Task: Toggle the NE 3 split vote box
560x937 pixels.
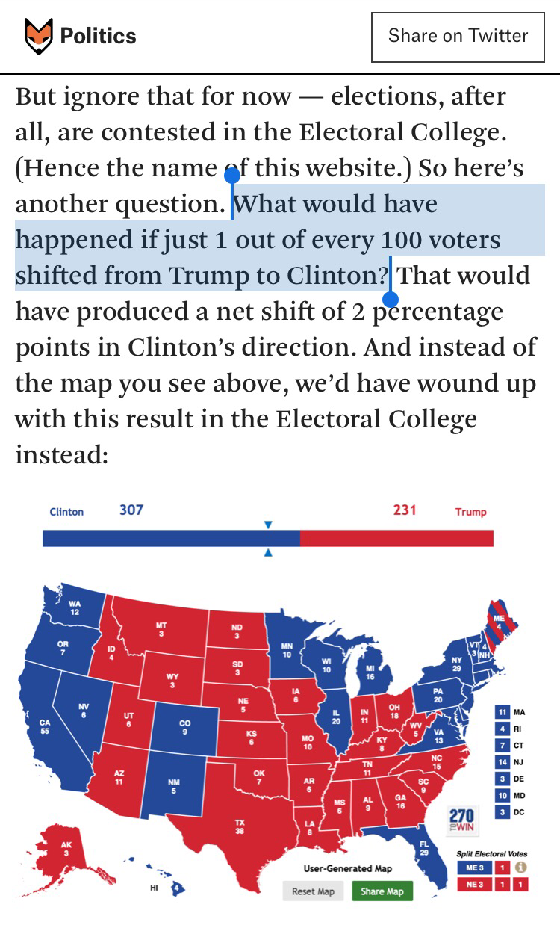Action: [x=473, y=885]
